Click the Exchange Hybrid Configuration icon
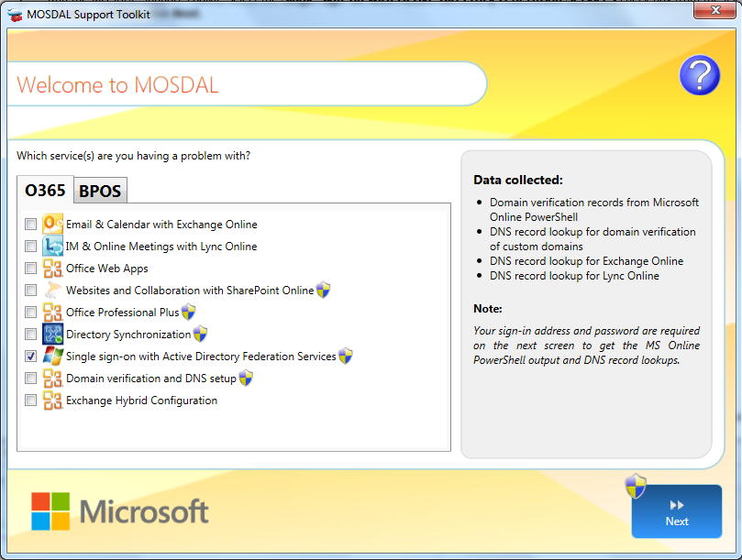Image resolution: width=742 pixels, height=560 pixels. (52, 401)
